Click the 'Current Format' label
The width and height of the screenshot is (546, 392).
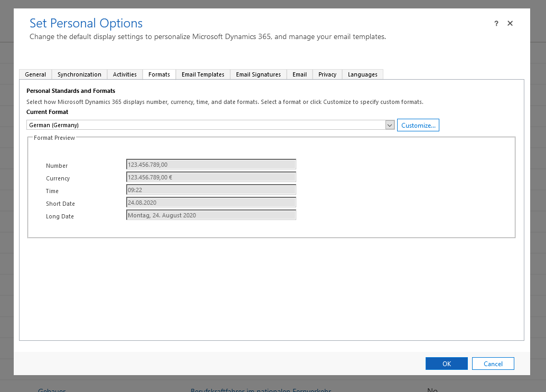48,112
